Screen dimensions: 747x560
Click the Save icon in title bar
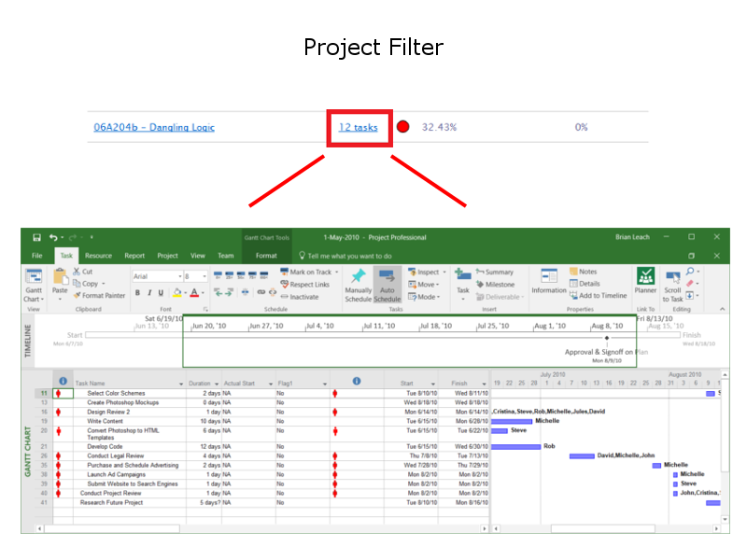(x=36, y=238)
